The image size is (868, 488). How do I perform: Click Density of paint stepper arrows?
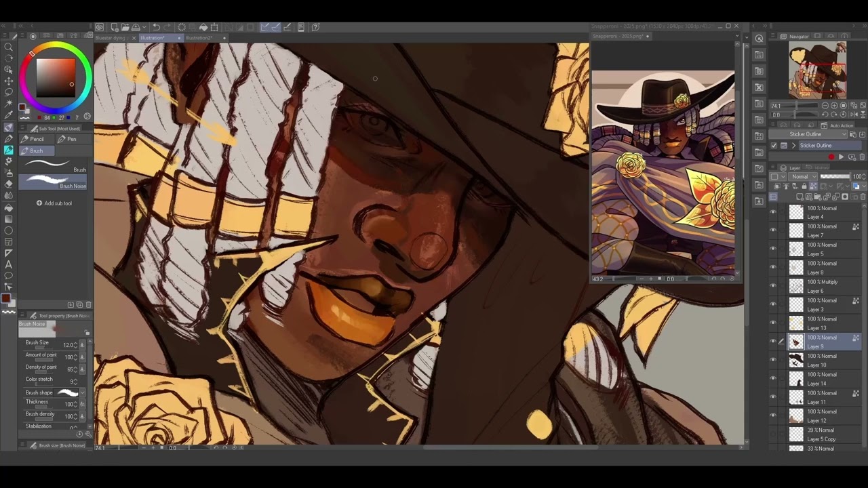click(x=76, y=369)
